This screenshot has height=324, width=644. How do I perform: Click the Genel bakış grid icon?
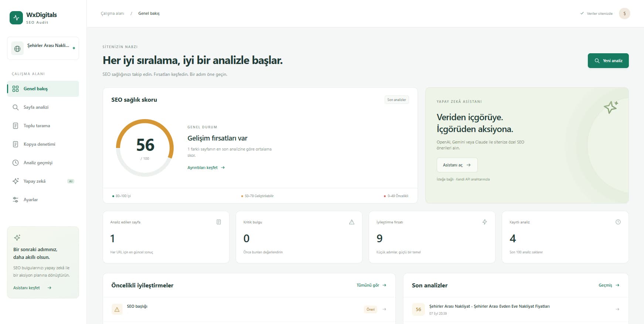coord(16,89)
